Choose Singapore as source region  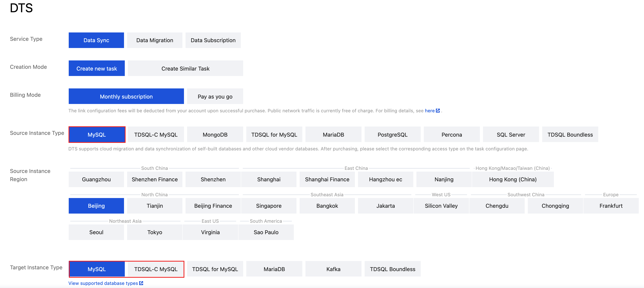(268, 206)
